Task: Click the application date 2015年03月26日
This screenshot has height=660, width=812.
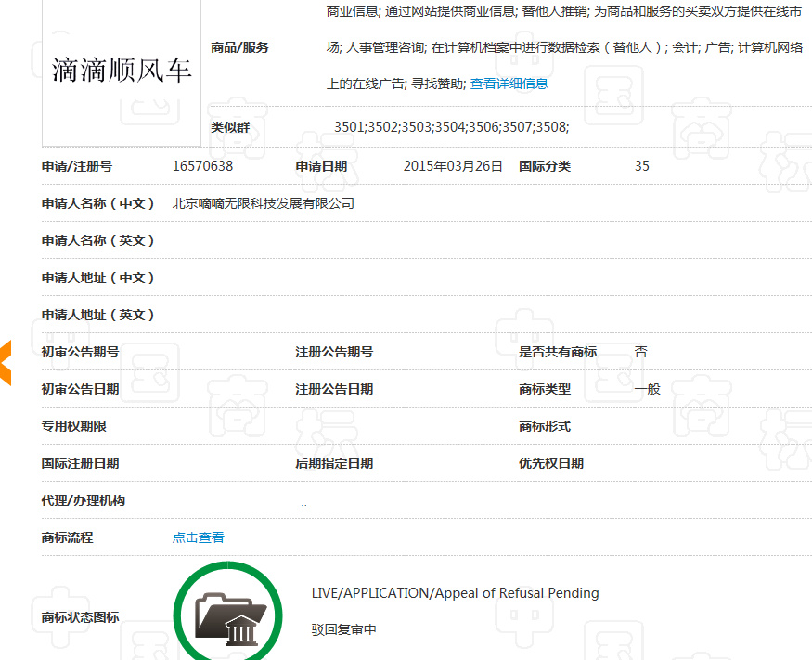Action: click(x=453, y=166)
